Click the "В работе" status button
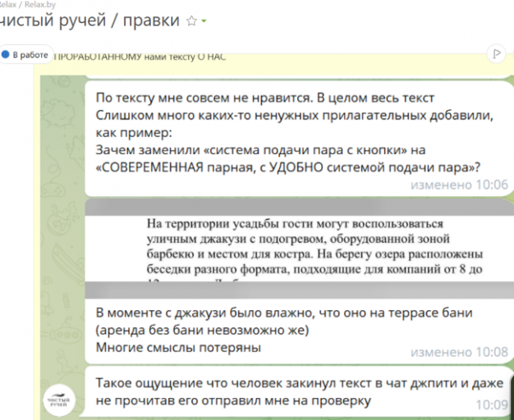 pyautogui.click(x=26, y=55)
